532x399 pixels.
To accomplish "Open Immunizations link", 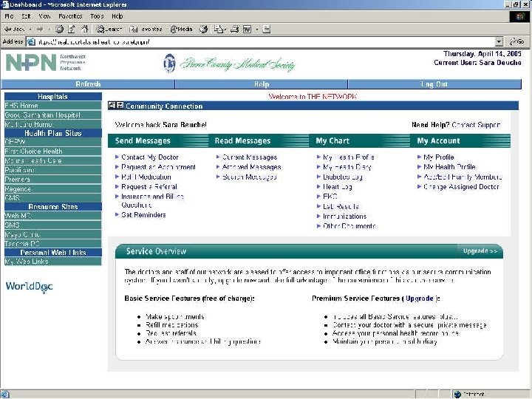I will point(344,216).
